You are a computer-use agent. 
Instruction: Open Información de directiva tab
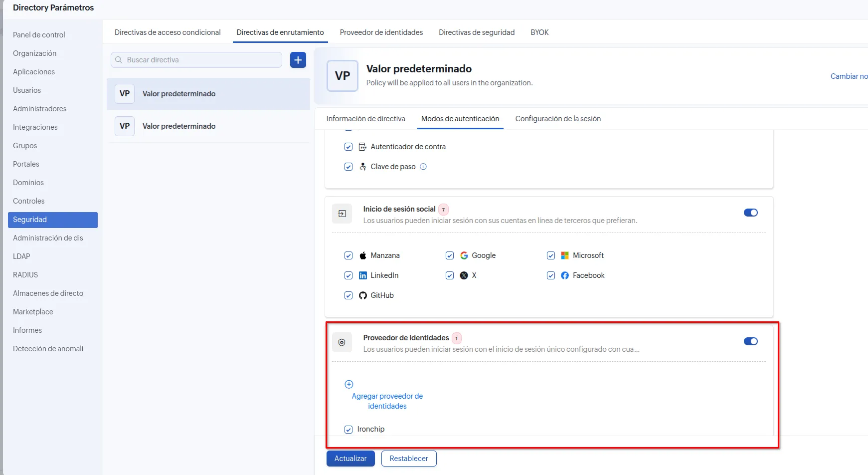pyautogui.click(x=366, y=119)
